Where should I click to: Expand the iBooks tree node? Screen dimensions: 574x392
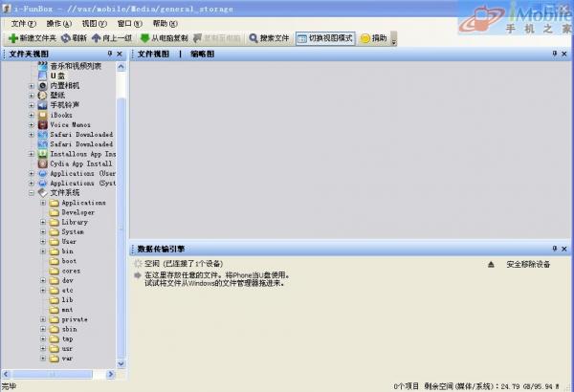point(32,115)
